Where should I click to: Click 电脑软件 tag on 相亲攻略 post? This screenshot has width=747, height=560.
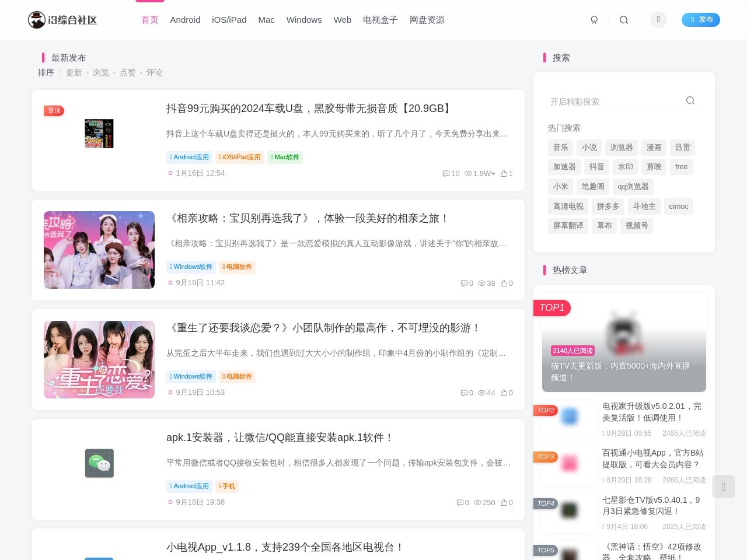coord(237,267)
